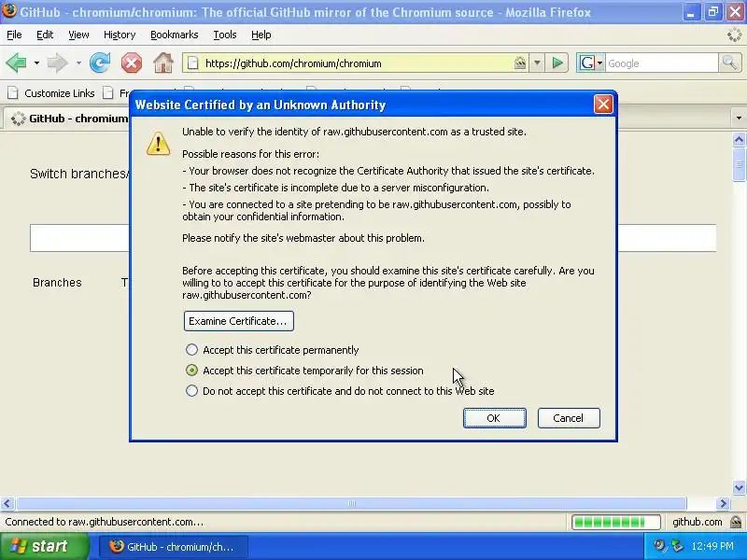The height and width of the screenshot is (560, 747).
Task: Click the page icon in the address bar
Action: (192, 63)
